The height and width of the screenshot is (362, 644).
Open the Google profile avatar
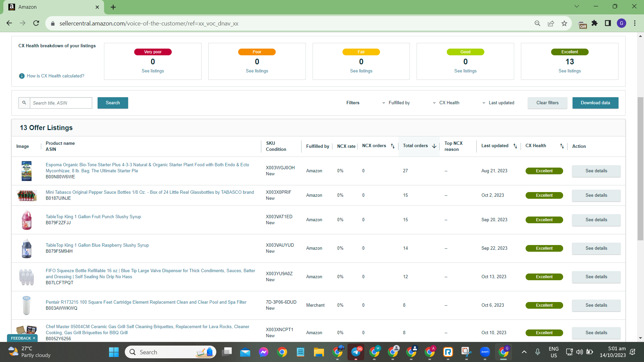pos(622,23)
